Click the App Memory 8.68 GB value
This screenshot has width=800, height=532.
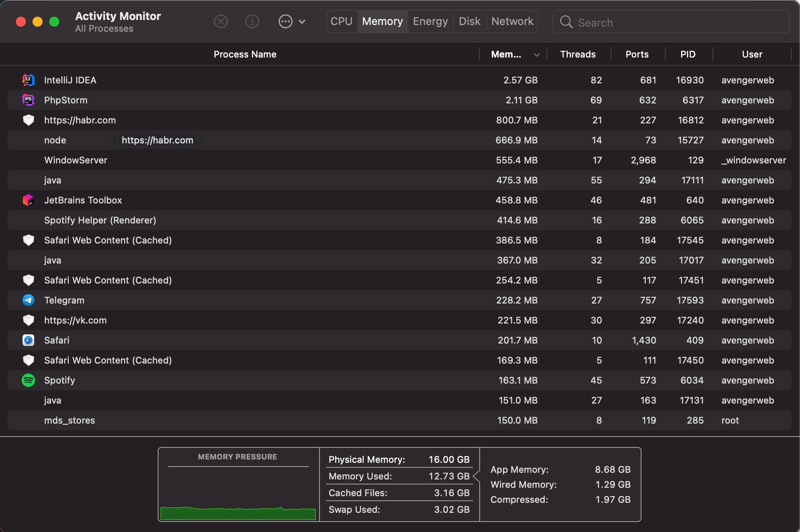point(613,469)
